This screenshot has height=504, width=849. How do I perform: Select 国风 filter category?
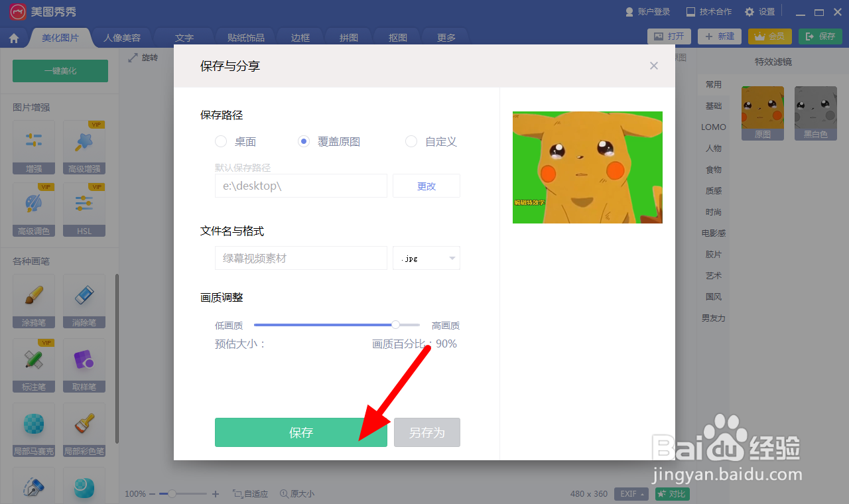coord(714,297)
